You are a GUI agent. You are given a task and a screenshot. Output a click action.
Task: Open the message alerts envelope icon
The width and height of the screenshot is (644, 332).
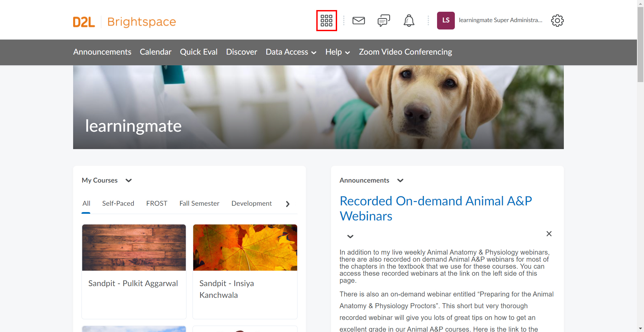[x=359, y=21]
